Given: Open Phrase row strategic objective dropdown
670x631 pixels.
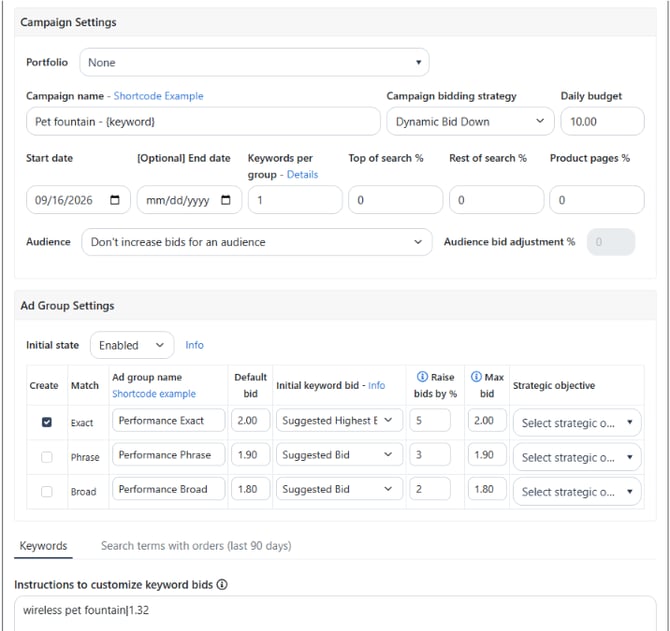Looking at the screenshot, I should (x=577, y=457).
